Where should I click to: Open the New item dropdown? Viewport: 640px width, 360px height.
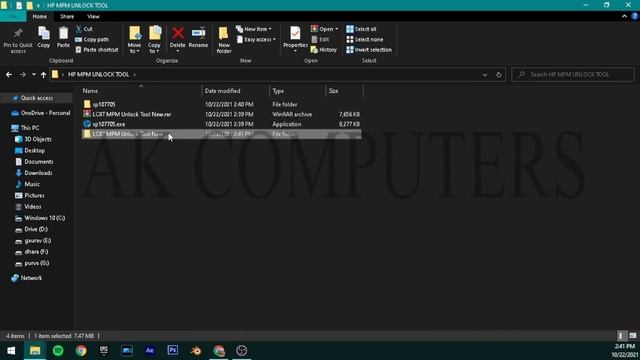click(x=254, y=29)
